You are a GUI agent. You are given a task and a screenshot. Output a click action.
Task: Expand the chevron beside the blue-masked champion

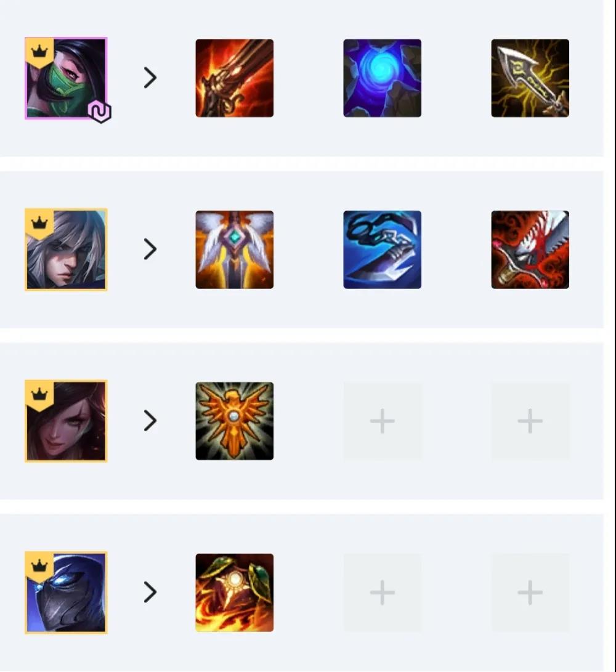tap(150, 592)
